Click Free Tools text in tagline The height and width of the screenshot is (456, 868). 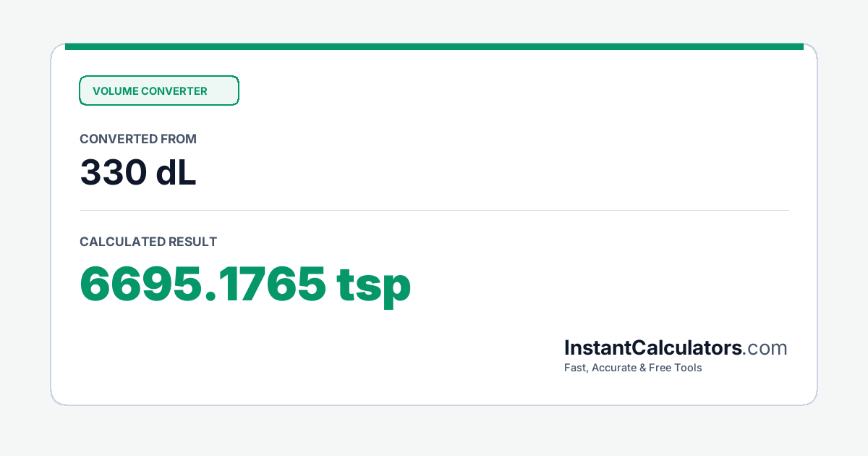(676, 368)
